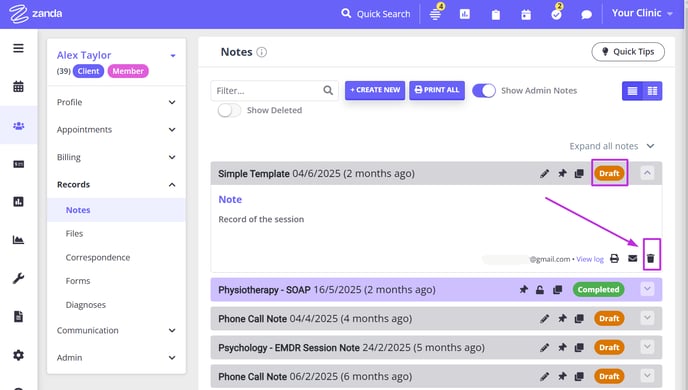Open Quick Tips
Viewport: 688px width, 390px height.
point(628,52)
